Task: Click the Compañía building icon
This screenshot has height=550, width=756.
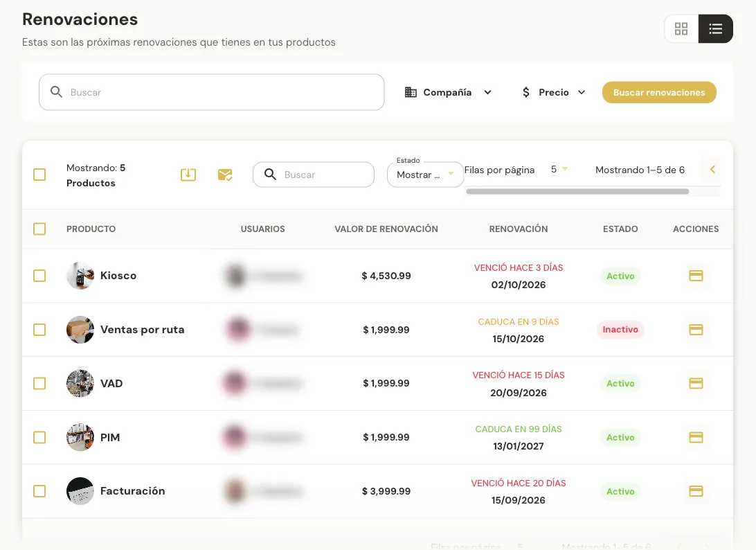Action: [411, 92]
